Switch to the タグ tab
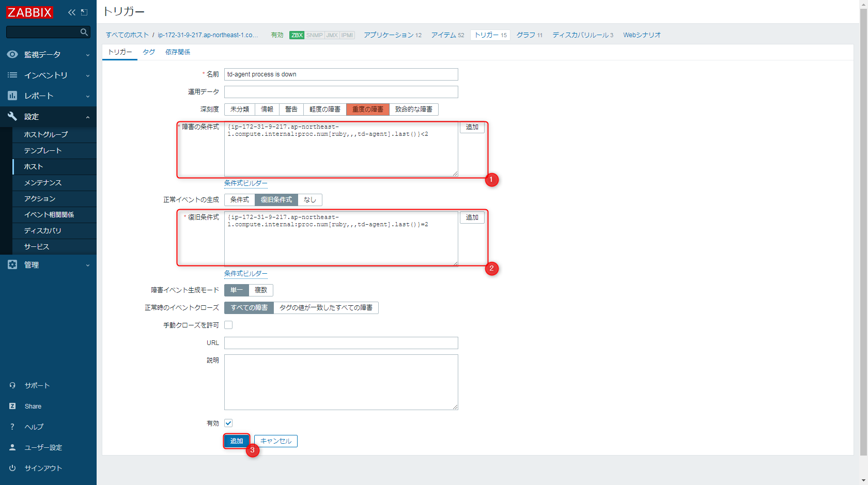Viewport: 868px width, 485px height. [149, 52]
